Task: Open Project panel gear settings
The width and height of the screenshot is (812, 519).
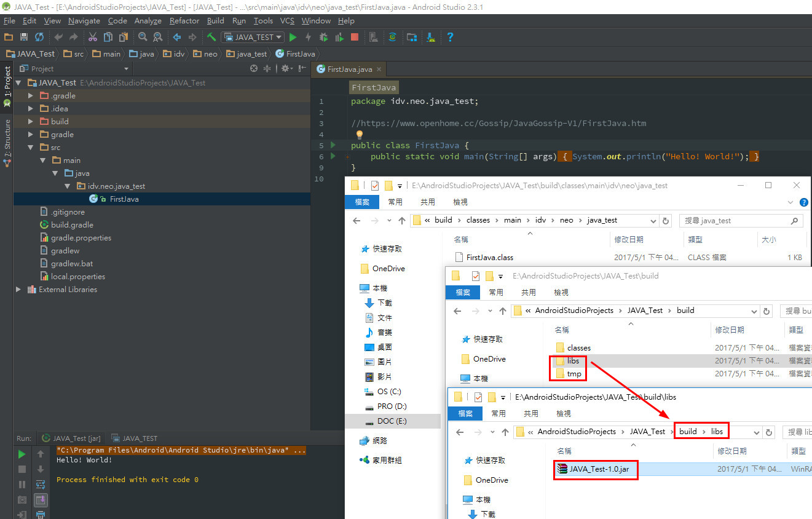Action: click(x=286, y=69)
